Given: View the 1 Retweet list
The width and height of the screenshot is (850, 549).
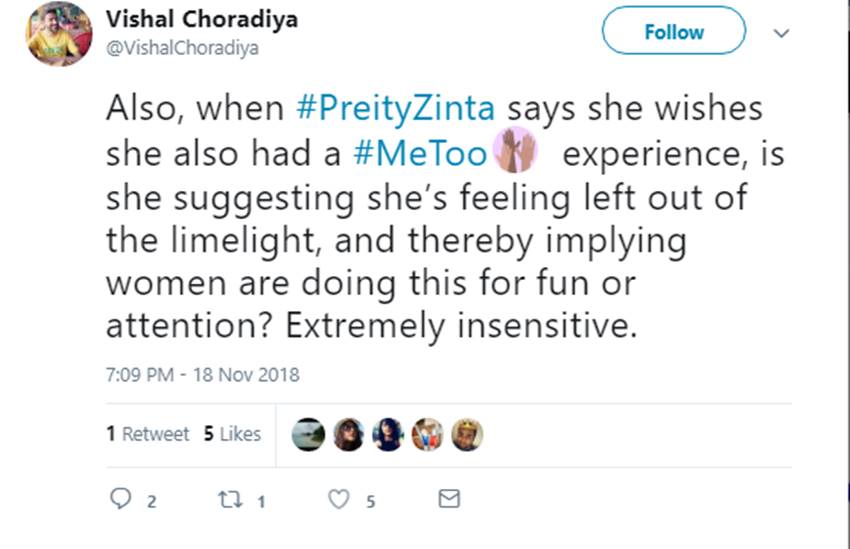Looking at the screenshot, I should [147, 434].
